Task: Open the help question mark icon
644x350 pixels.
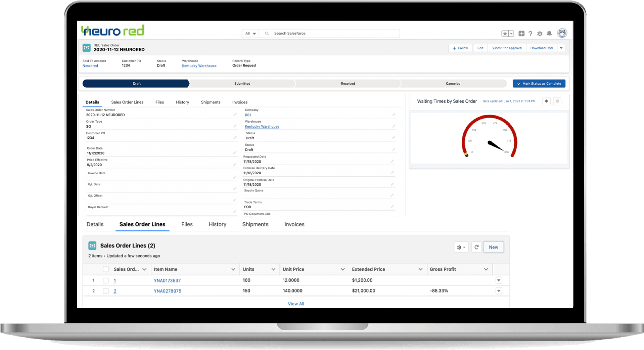Action: 531,34
